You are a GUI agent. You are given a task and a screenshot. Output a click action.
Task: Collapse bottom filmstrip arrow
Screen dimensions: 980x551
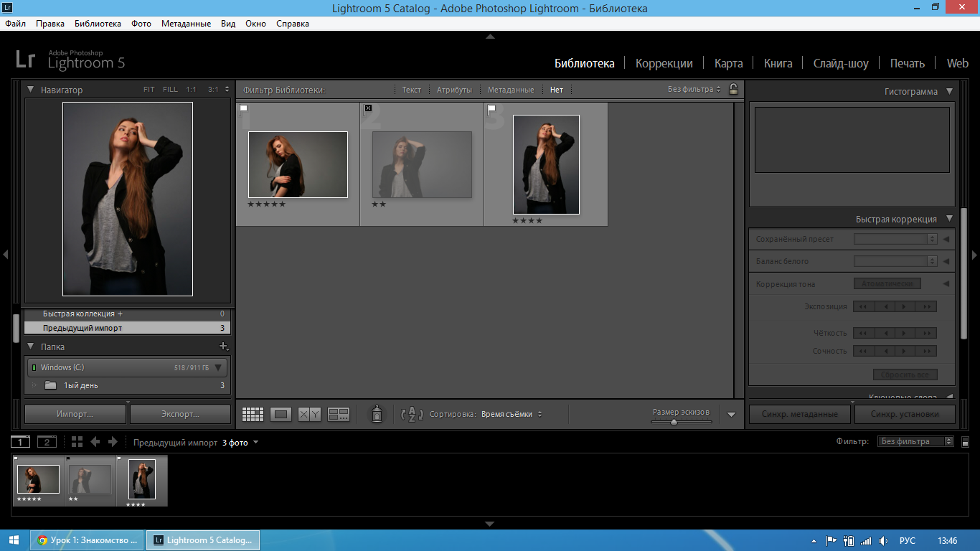(490, 524)
